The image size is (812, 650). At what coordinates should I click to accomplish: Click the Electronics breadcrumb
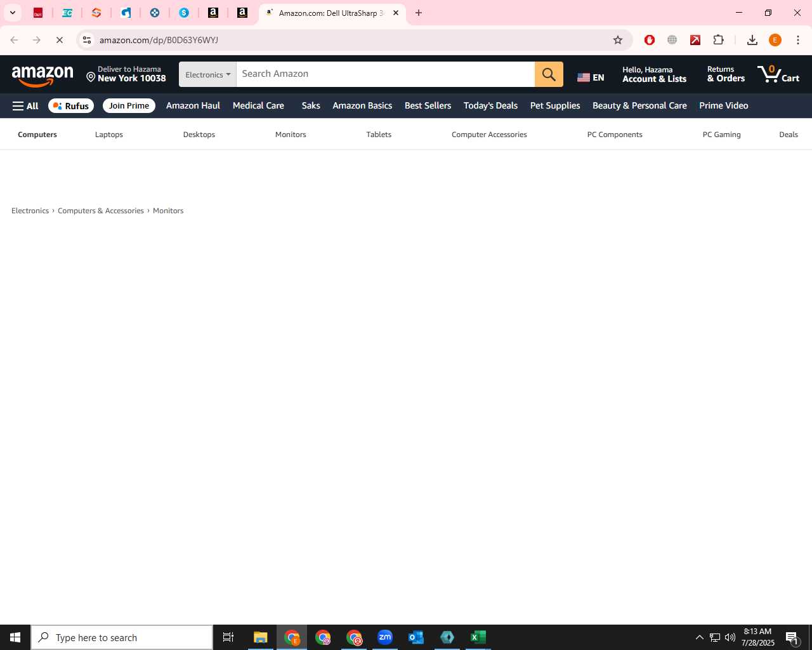tap(30, 211)
